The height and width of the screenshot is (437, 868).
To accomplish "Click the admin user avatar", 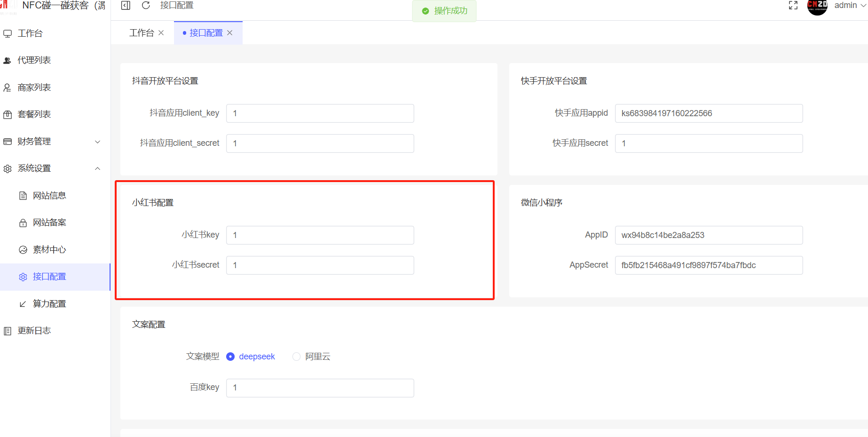I will coord(817,6).
